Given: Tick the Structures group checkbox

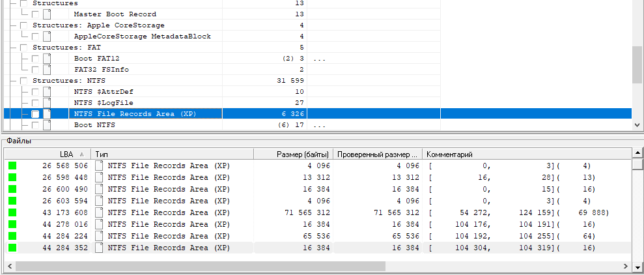Looking at the screenshot, I should pos(24,3).
